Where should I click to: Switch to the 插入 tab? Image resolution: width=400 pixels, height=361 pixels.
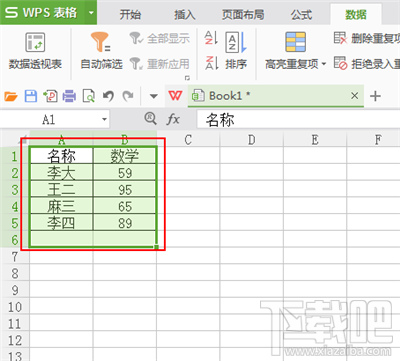pos(184,15)
